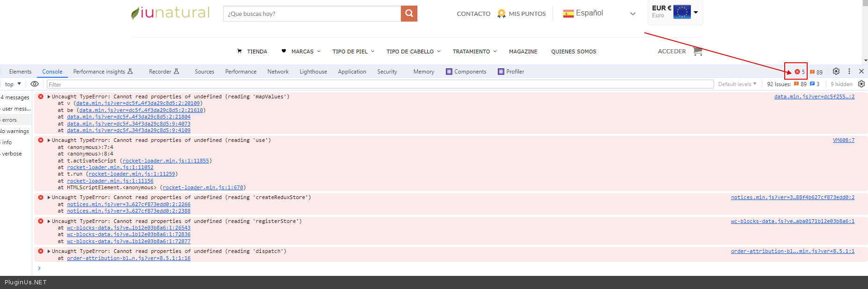Image resolution: width=868 pixels, height=289 pixels.
Task: Open the Recorder tab
Action: 164,72
